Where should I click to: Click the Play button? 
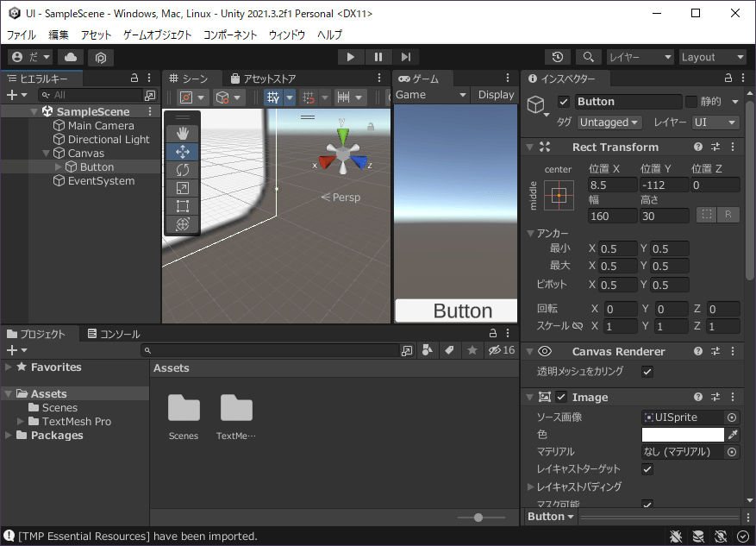click(x=351, y=57)
